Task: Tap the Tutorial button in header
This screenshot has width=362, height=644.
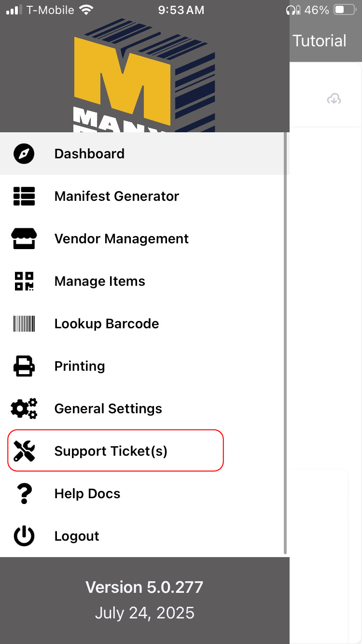Action: pos(320,41)
